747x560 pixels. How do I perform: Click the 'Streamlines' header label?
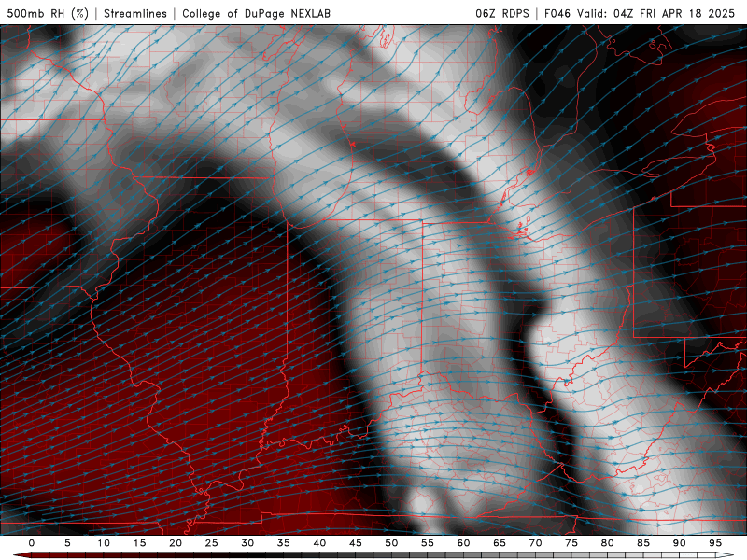pyautogui.click(x=135, y=13)
